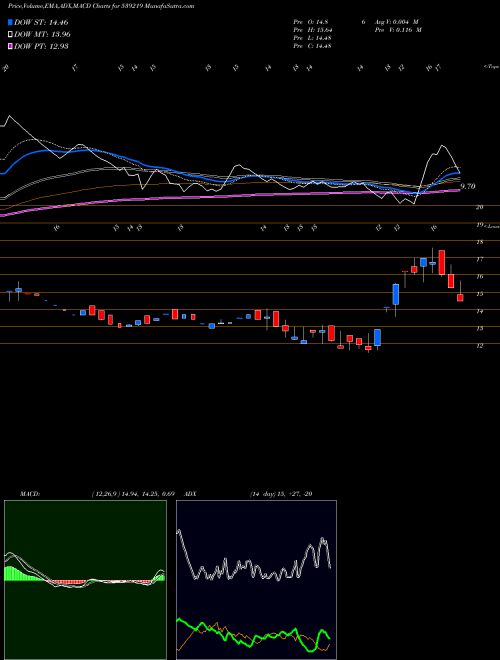The width and height of the screenshot is (500, 660).
Task: Click the chart title mentioning MunafaSutra.com
Action: tap(101, 6)
